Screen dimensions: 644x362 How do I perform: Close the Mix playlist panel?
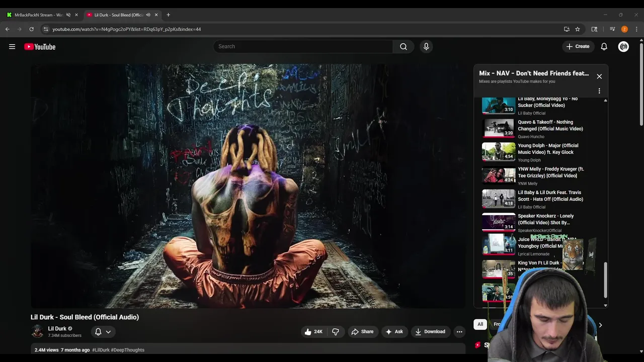[599, 76]
